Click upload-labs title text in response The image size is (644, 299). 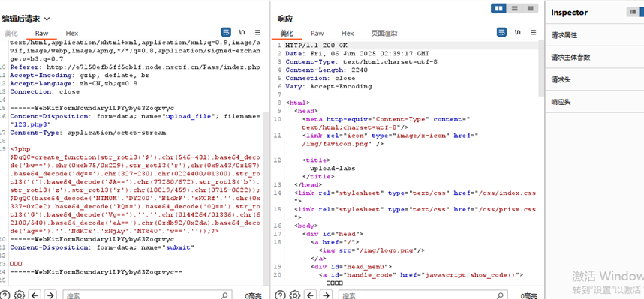point(333,168)
